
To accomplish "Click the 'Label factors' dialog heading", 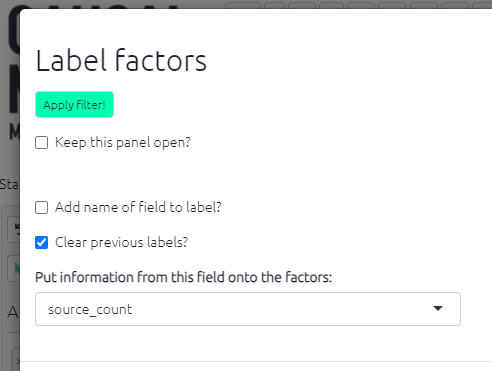I will click(121, 60).
